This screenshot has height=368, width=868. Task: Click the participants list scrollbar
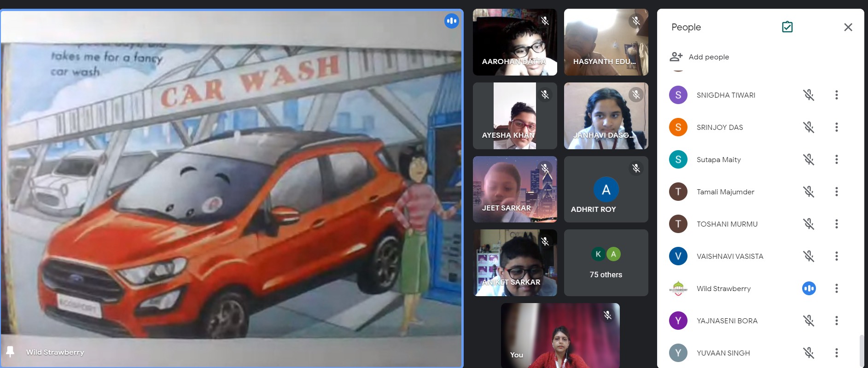tap(862, 350)
